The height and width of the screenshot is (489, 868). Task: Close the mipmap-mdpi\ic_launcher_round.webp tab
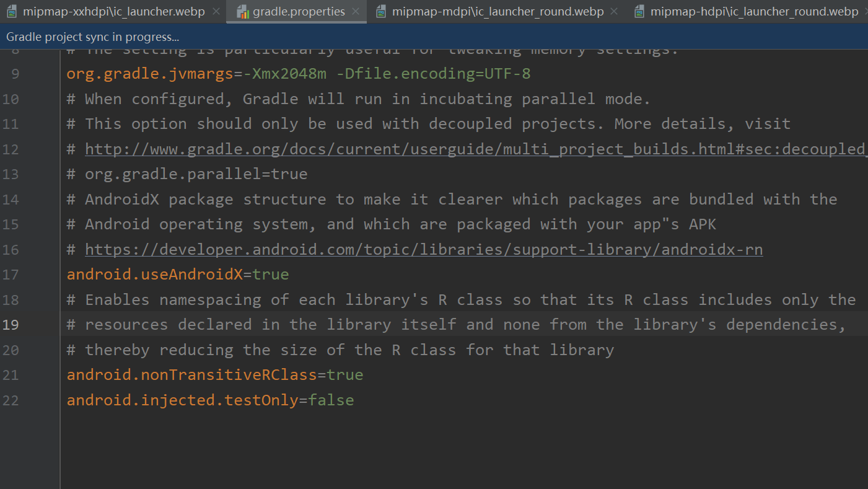click(x=614, y=11)
